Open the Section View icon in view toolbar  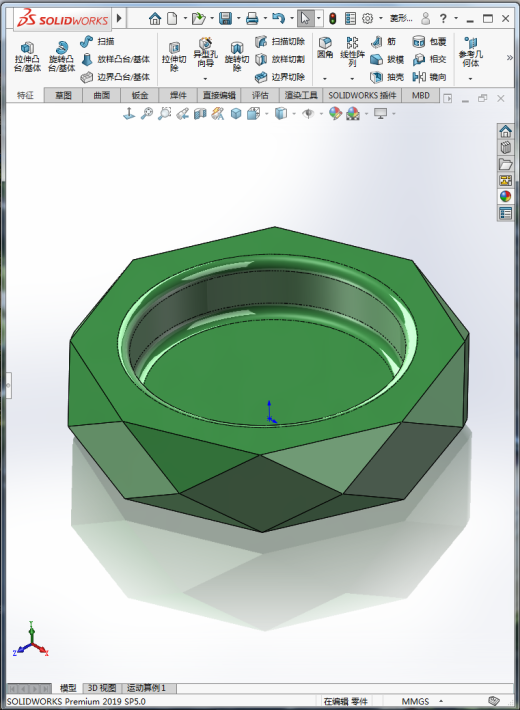coord(200,114)
